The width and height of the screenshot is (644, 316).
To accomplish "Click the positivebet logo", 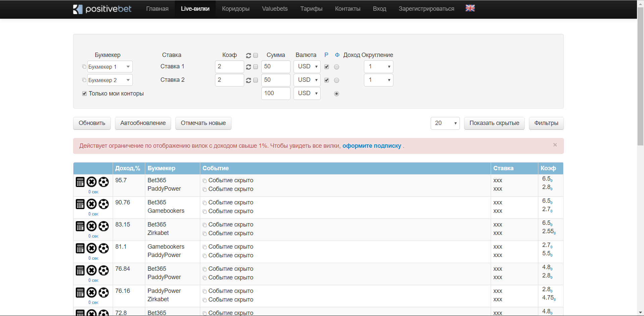I will (102, 9).
